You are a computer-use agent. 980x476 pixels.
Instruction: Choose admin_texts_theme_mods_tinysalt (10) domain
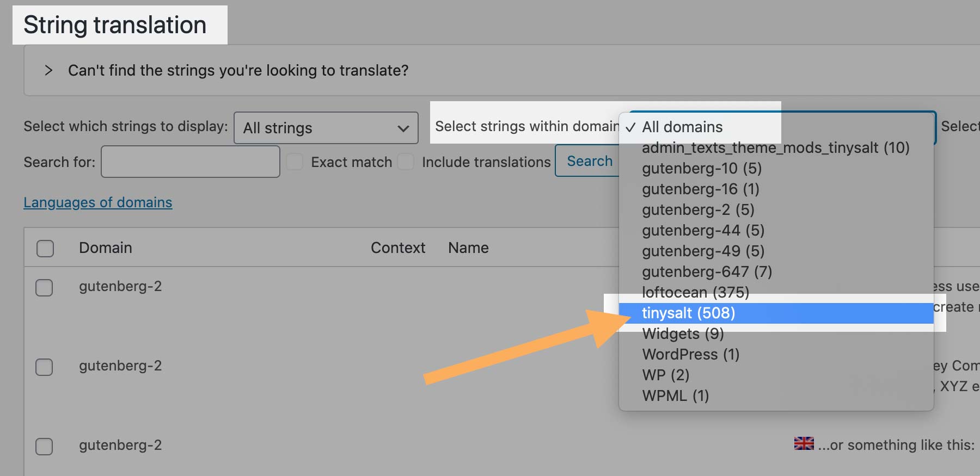(x=776, y=147)
